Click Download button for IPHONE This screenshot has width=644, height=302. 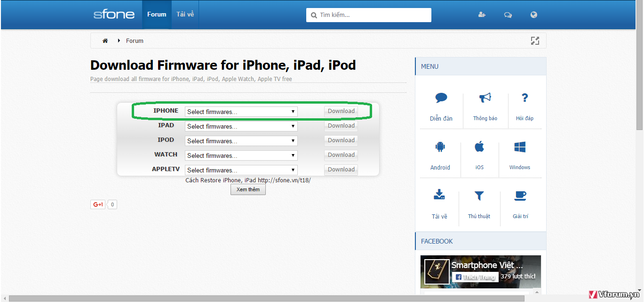[x=341, y=111]
